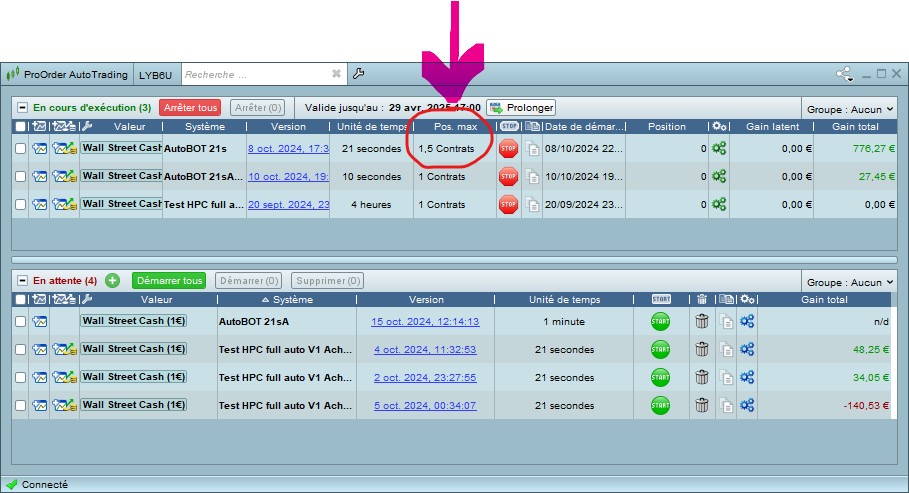Screen dimensions: 909x493
Task: Click the LYB6U account tab
Action: [155, 75]
